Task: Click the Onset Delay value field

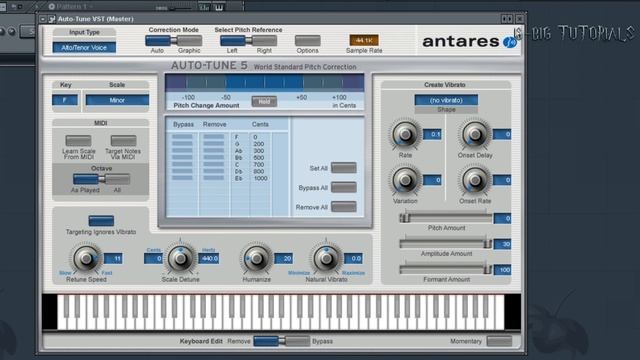Action: click(x=502, y=134)
